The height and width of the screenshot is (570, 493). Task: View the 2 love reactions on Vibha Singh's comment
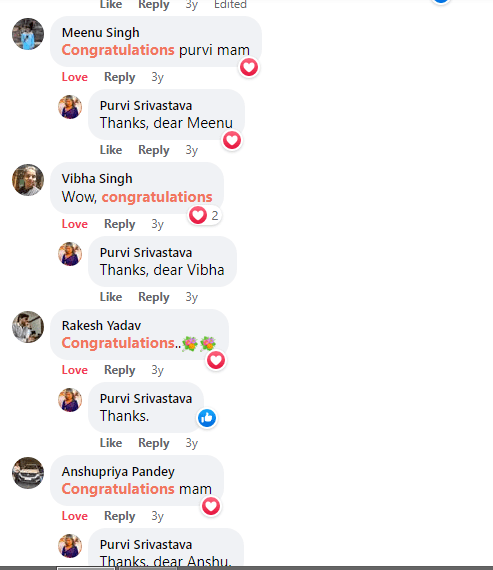[x=205, y=215]
